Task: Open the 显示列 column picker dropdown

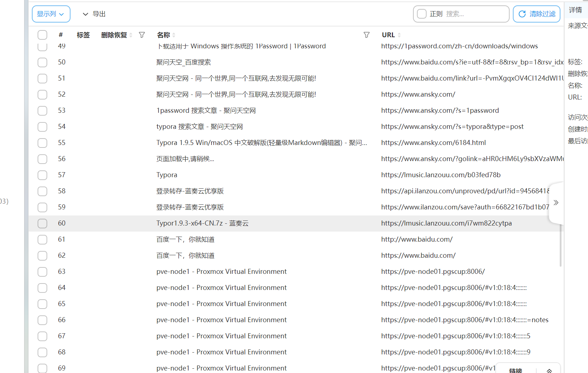Action: 51,14
